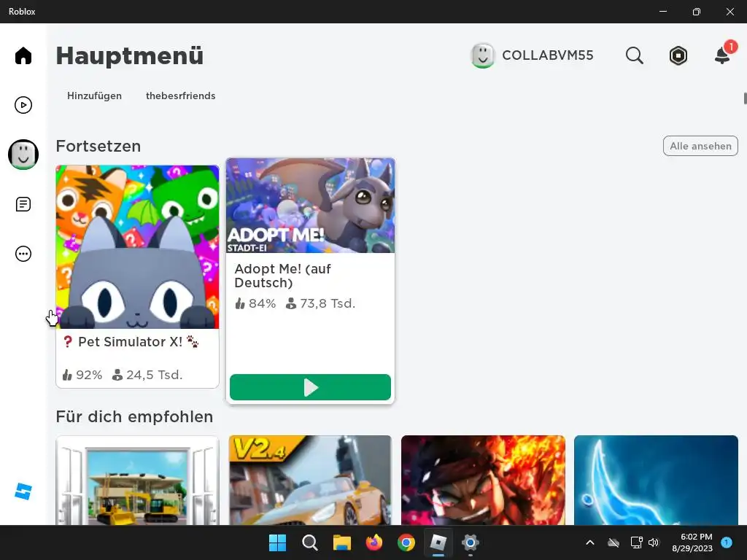Click the 92% rating on Pet Simulator X!

click(82, 375)
